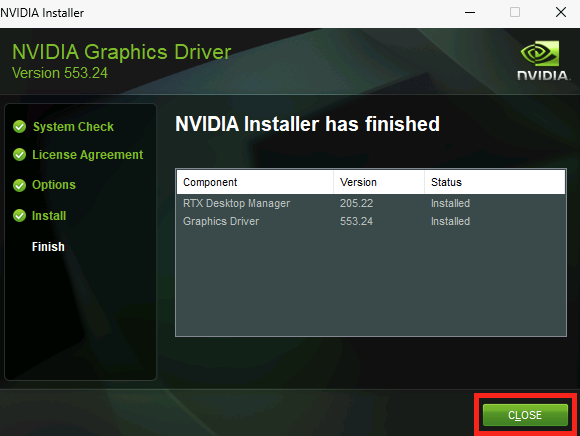Minimize the NVIDIA Installer window
The width and height of the screenshot is (580, 436).
click(x=470, y=13)
